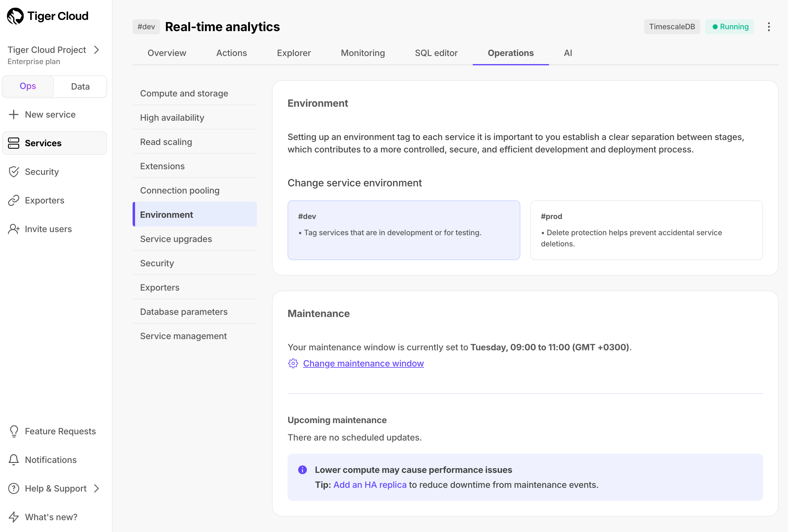
Task: Click the Security shield icon in sidebar
Action: tap(14, 172)
